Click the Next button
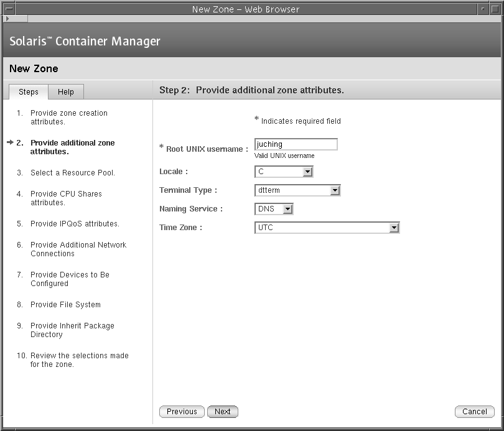Image resolution: width=504 pixels, height=431 pixels. click(x=223, y=412)
